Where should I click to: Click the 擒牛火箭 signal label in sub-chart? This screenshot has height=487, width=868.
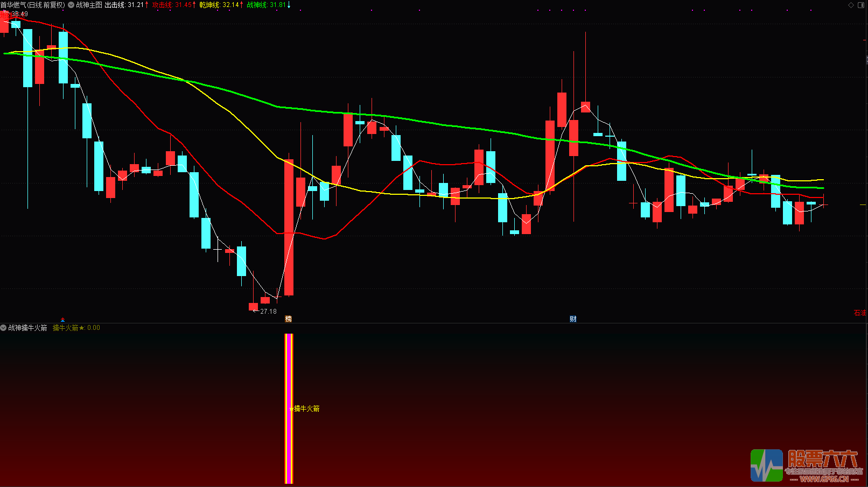[307, 409]
